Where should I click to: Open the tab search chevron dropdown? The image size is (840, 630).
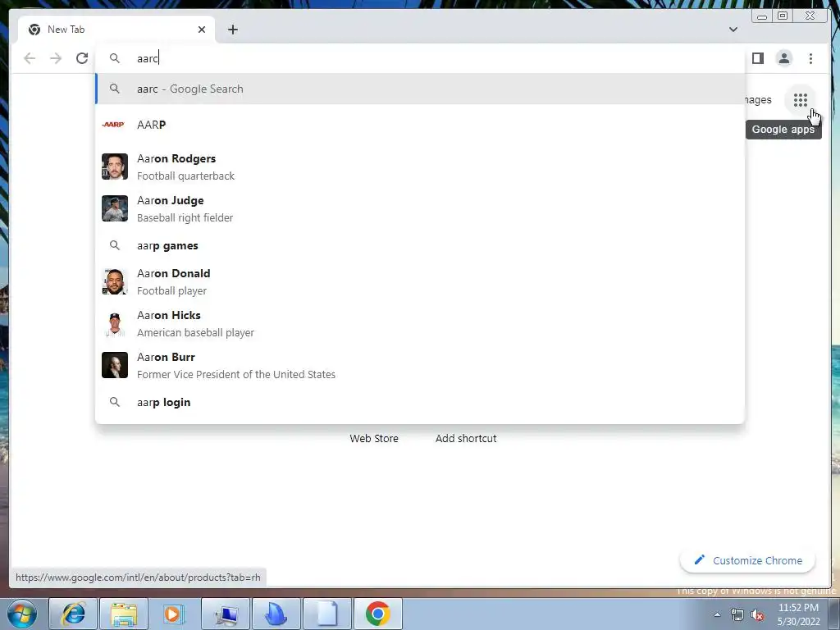tap(733, 30)
